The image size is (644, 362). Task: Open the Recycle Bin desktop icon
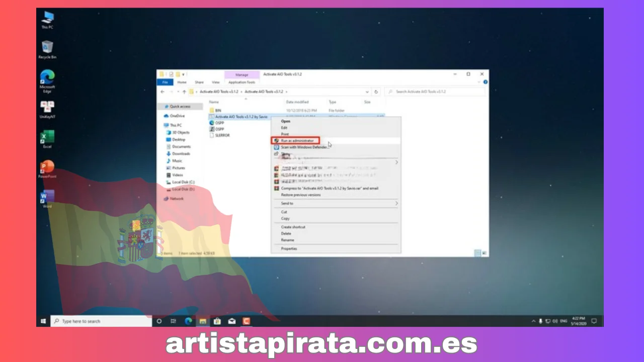pos(47,50)
